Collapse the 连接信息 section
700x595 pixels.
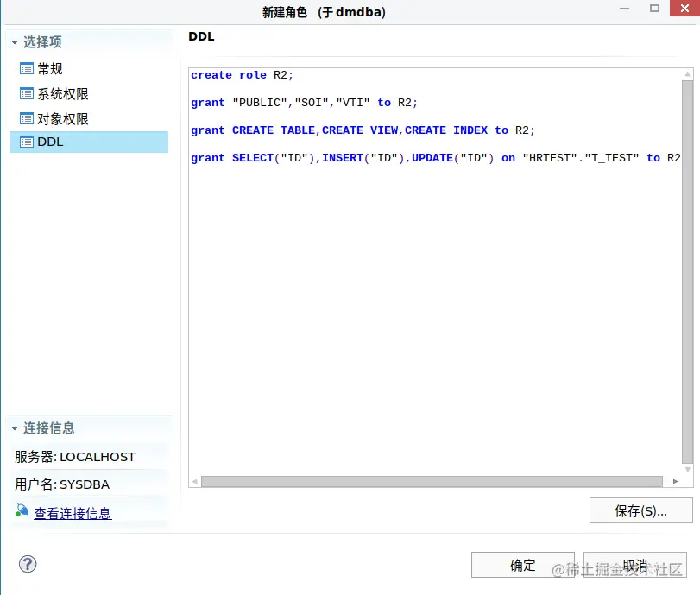[13, 427]
